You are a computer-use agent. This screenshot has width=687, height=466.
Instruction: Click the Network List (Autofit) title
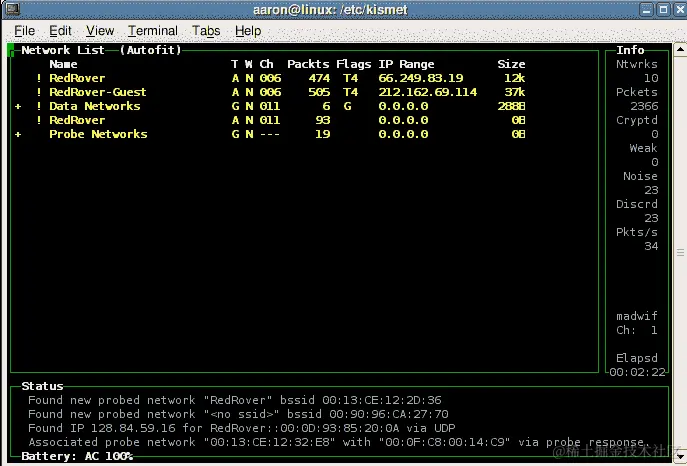[101, 50]
